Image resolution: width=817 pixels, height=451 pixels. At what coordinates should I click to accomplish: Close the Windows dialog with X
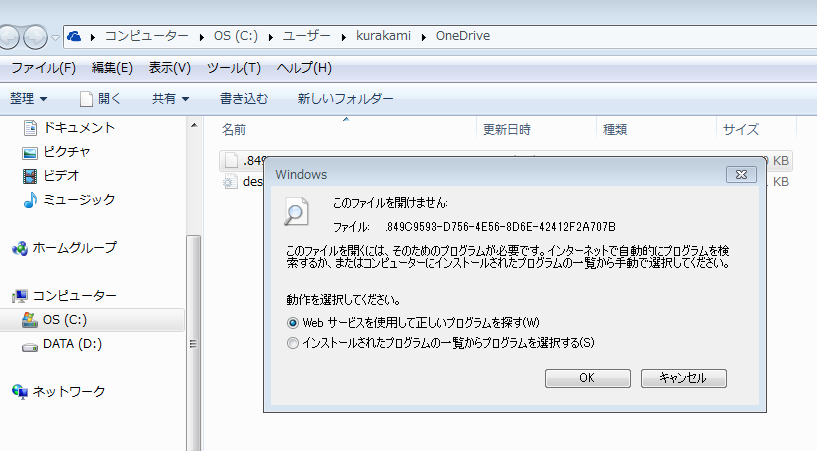click(741, 175)
